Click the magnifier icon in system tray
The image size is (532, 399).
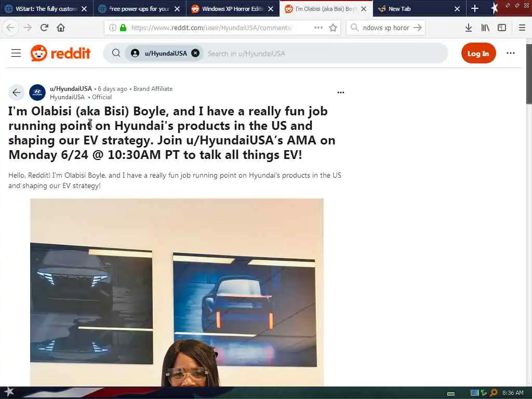click(x=494, y=393)
